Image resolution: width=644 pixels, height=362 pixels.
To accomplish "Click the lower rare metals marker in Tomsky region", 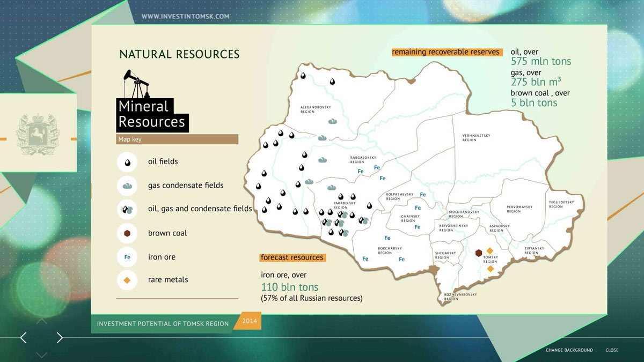I will point(490,269).
